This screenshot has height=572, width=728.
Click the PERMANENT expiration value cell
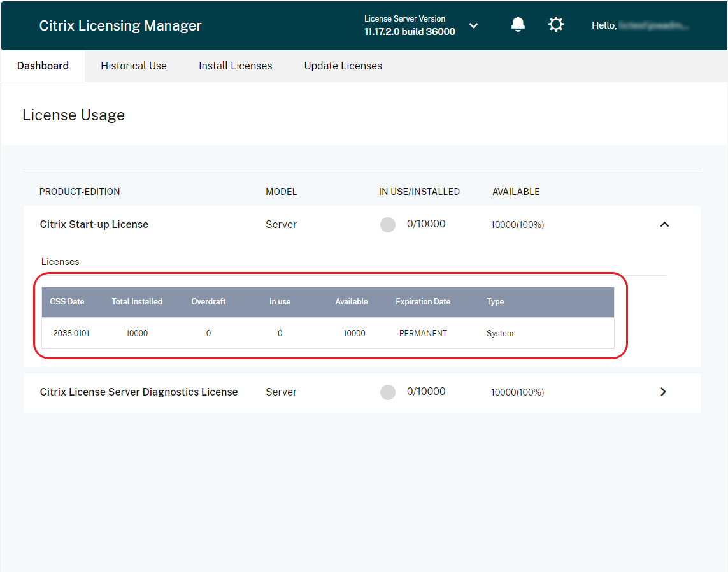[423, 333]
